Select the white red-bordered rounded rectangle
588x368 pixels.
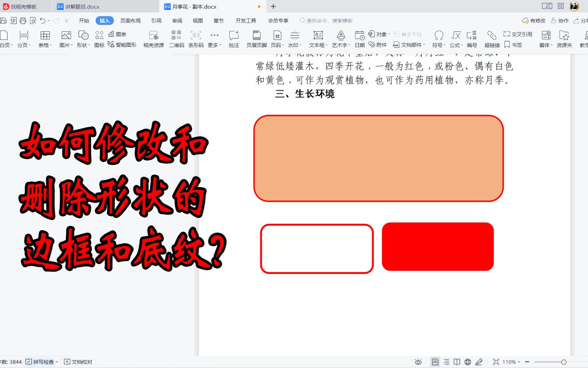(317, 249)
